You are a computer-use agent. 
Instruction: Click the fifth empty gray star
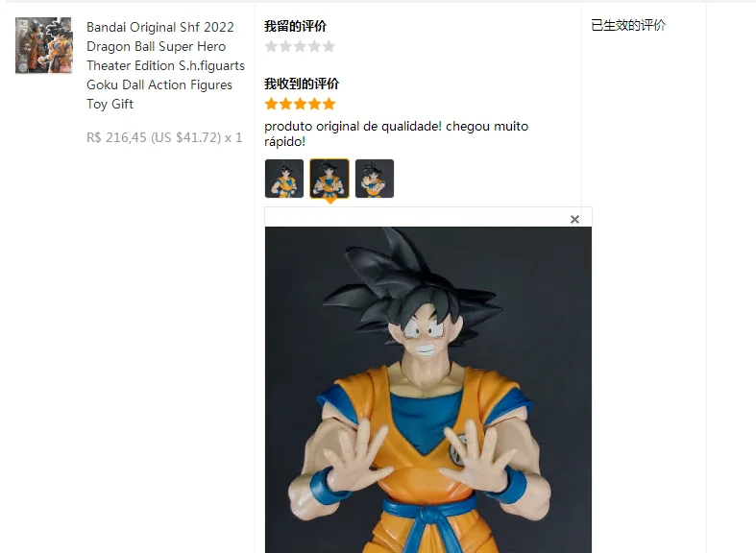[x=329, y=46]
